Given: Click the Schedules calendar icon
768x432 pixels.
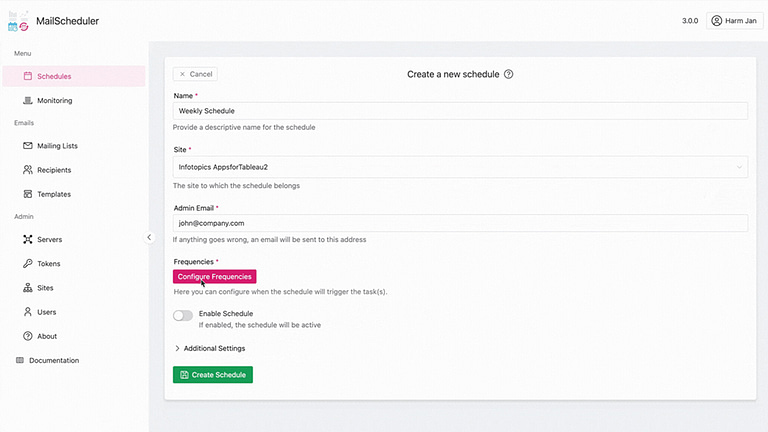Looking at the screenshot, I should (28, 76).
